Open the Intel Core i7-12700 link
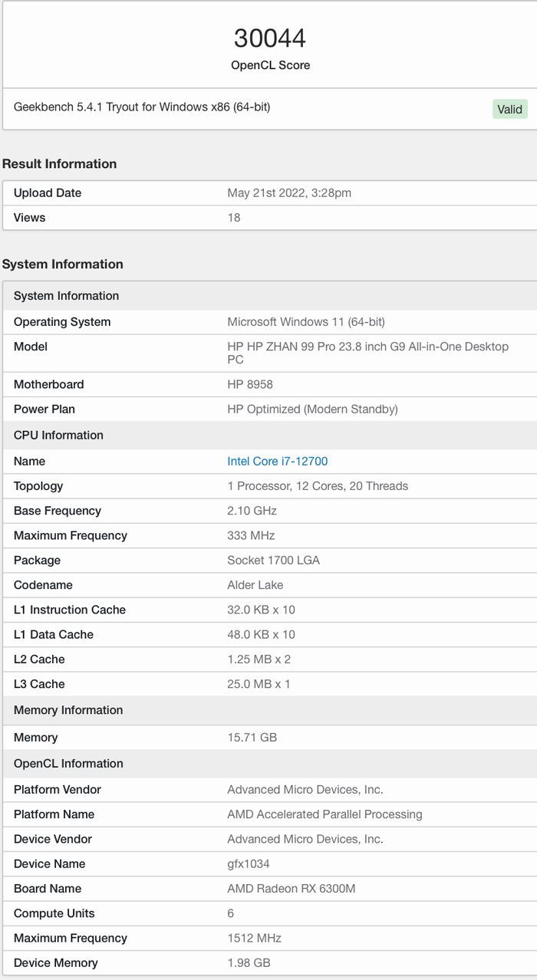537x980 pixels. click(277, 461)
